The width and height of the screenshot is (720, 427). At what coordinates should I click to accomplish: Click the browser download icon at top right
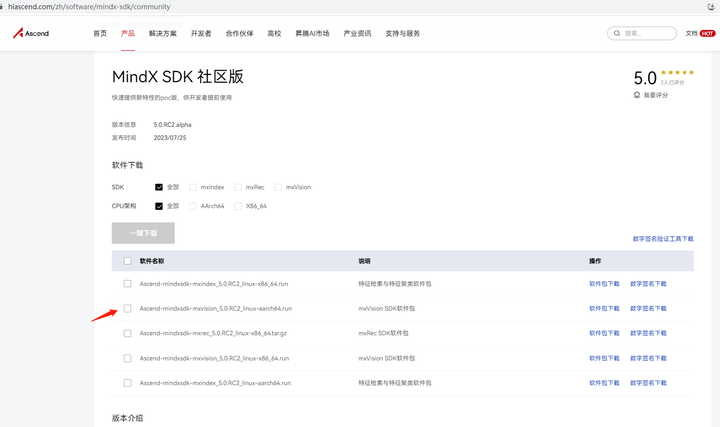(x=711, y=6)
